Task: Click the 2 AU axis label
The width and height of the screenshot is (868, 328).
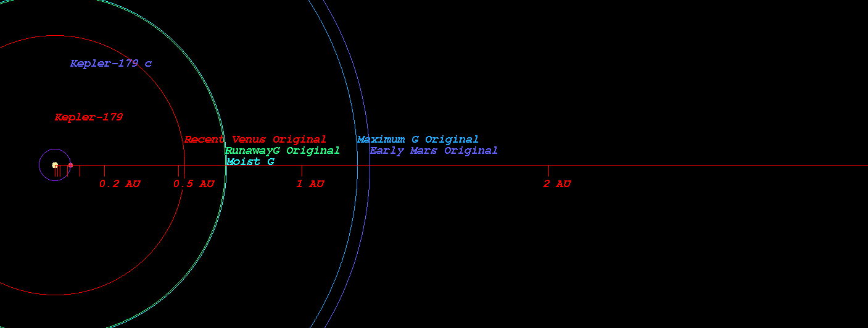Action: click(557, 184)
